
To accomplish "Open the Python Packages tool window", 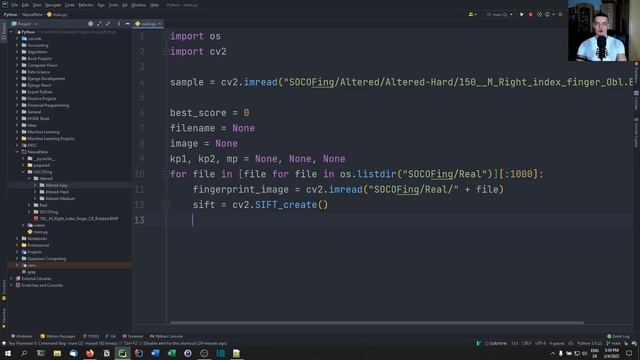I will tap(58, 336).
